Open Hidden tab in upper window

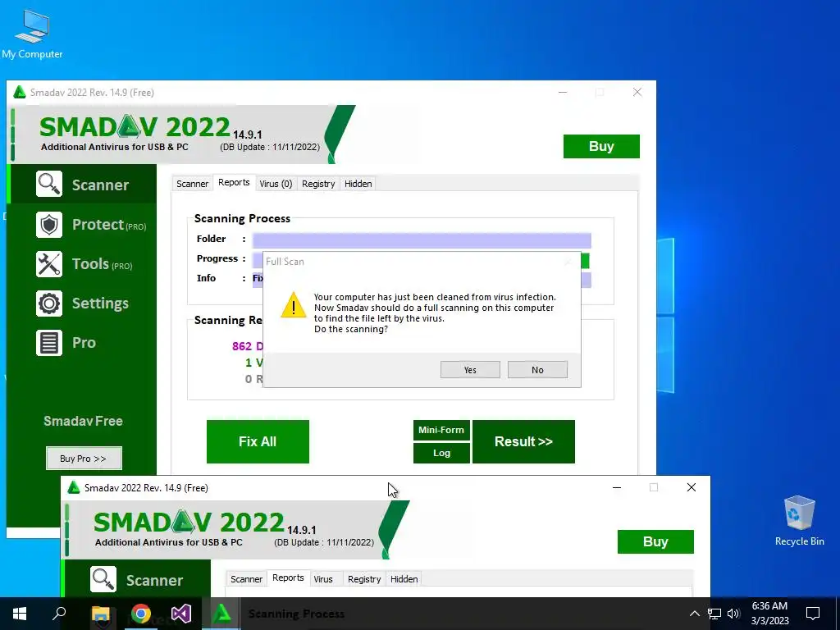point(358,184)
